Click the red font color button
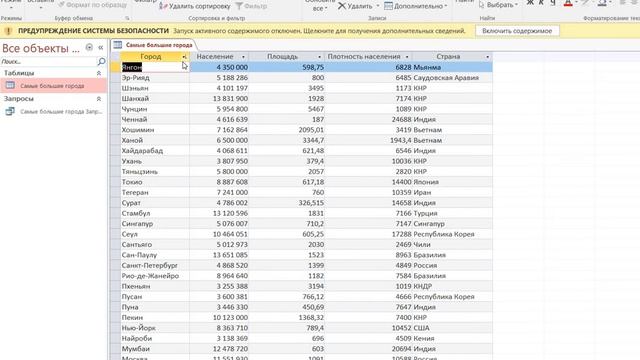640x360 pixels. coord(568,3)
